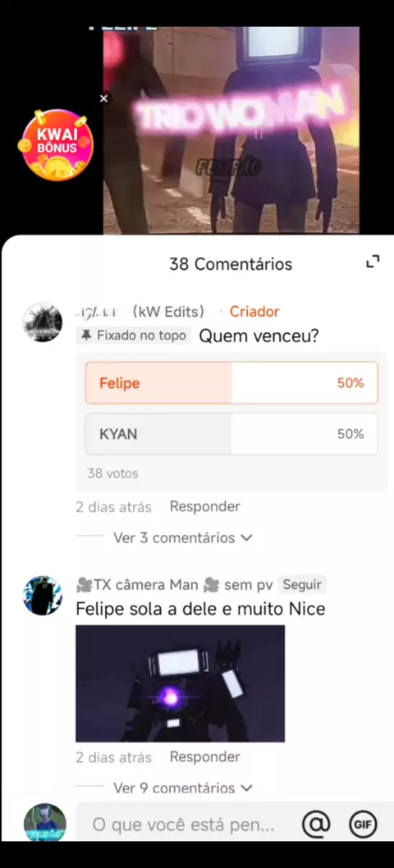
Task: Expand Ver 3 comentários replies
Action: (183, 537)
